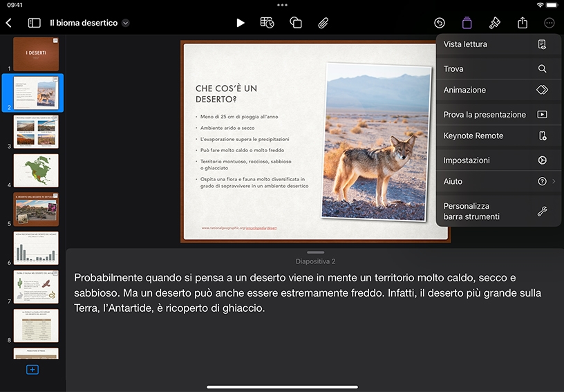The image size is (564, 392).
Task: Tap the Aiuto question mark icon
Action: click(x=542, y=181)
